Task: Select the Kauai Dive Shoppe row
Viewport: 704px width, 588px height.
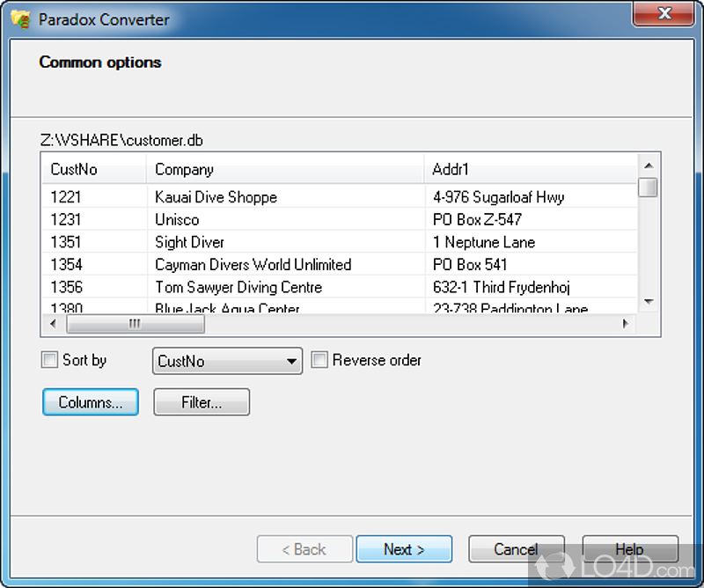Action: pos(216,197)
